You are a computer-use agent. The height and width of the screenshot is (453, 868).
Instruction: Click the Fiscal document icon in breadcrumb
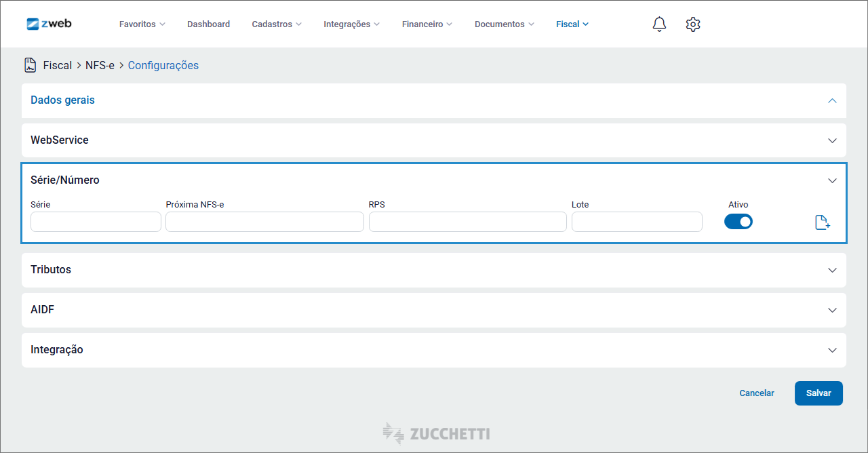point(31,65)
